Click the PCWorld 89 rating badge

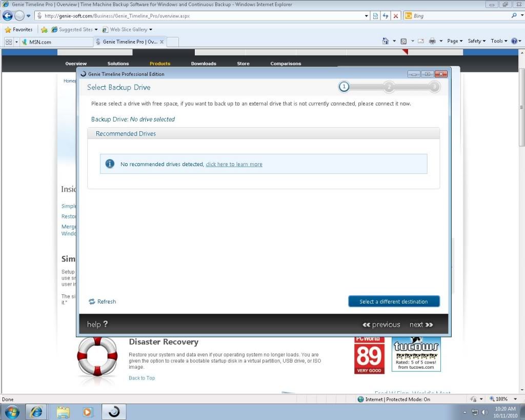(369, 355)
